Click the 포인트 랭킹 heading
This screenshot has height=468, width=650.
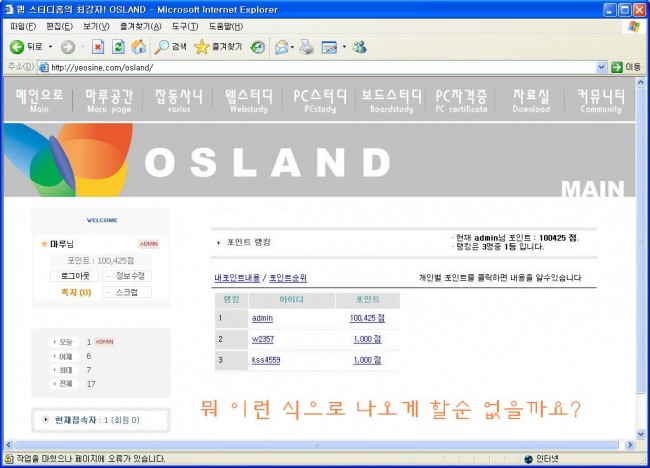(x=248, y=242)
